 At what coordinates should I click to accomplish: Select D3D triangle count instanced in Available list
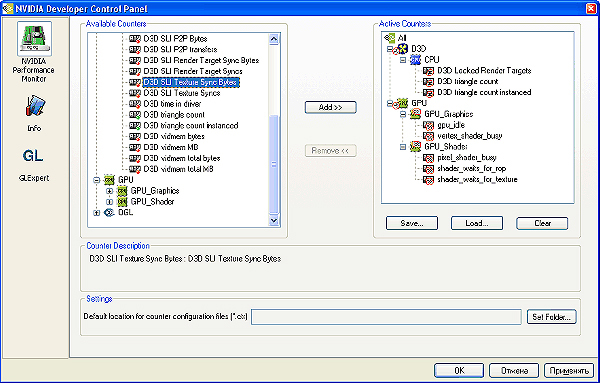tap(191, 125)
